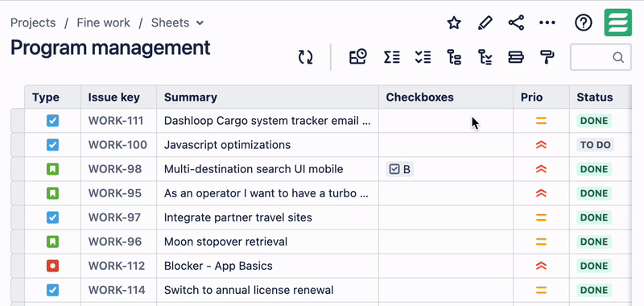Click the checklist toolbar icon
The image size is (644, 306).
[x=423, y=57]
